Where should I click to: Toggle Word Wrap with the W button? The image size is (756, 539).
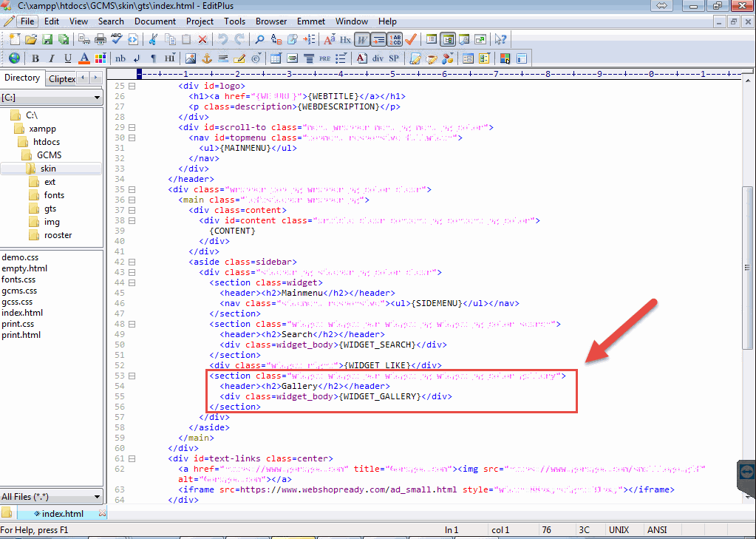pos(361,39)
